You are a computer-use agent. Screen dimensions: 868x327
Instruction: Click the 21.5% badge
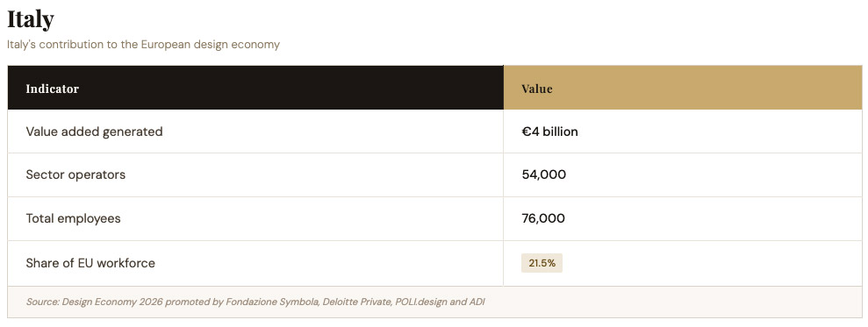542,263
